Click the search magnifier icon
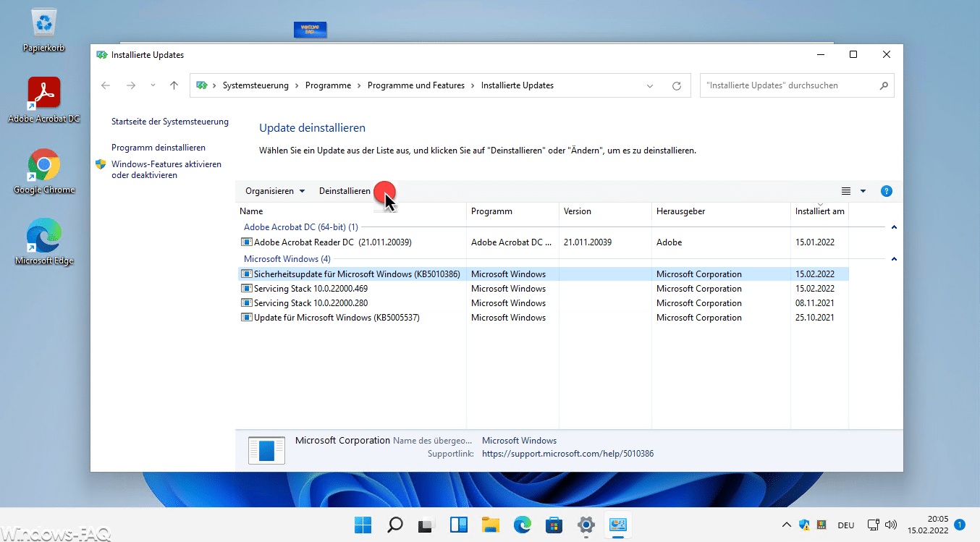 tap(884, 85)
